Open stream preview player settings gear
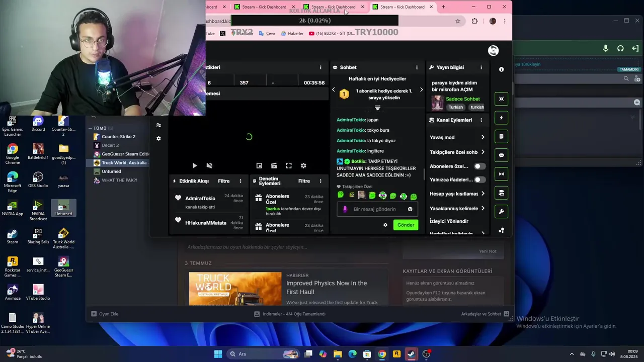 pyautogui.click(x=303, y=165)
